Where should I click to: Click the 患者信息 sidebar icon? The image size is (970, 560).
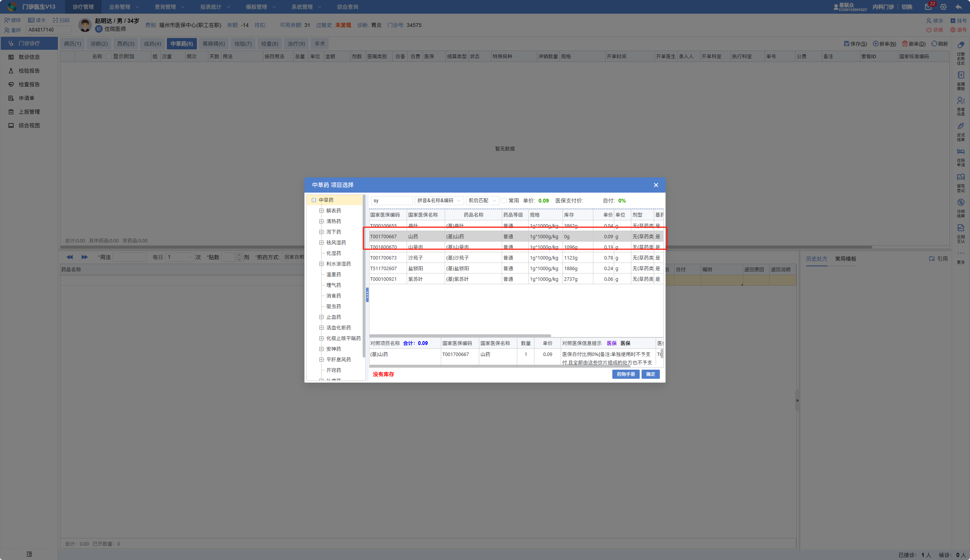tap(960, 101)
